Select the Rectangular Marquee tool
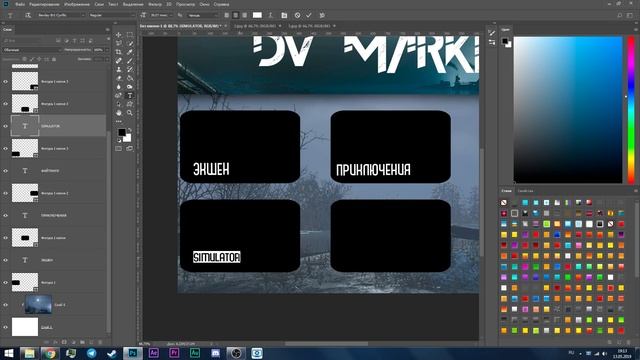Viewport: 640px width, 360px height. pos(130,35)
